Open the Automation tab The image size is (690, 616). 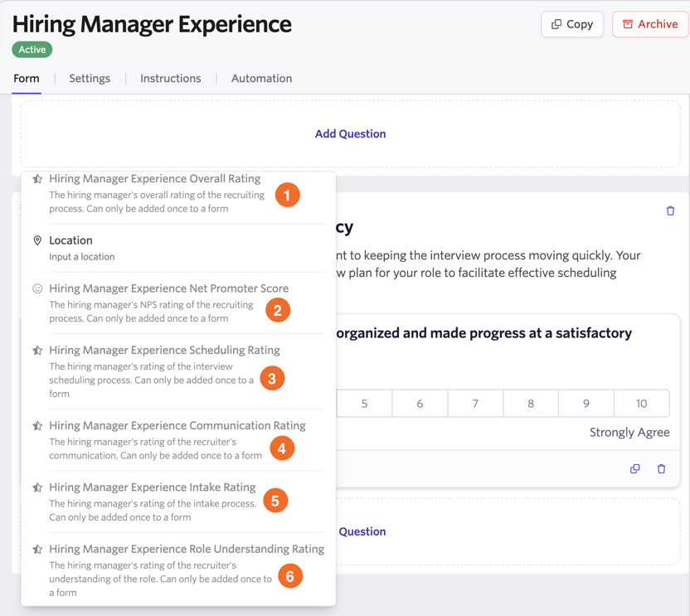(x=261, y=78)
